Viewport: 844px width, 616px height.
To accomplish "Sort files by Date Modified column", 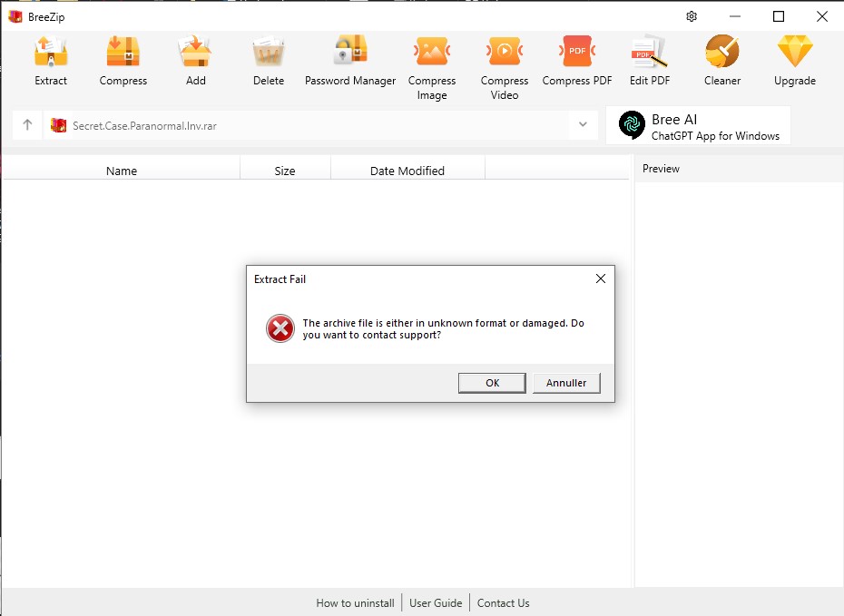I will click(x=407, y=171).
